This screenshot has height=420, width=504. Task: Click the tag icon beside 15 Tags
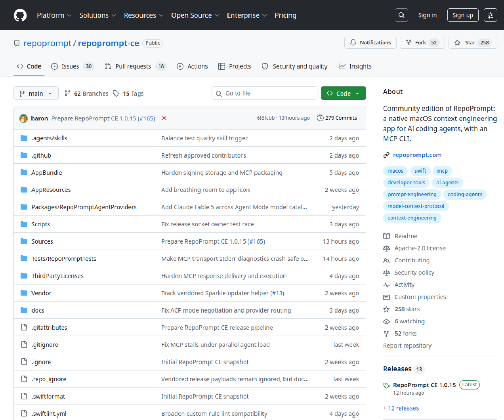click(x=116, y=93)
